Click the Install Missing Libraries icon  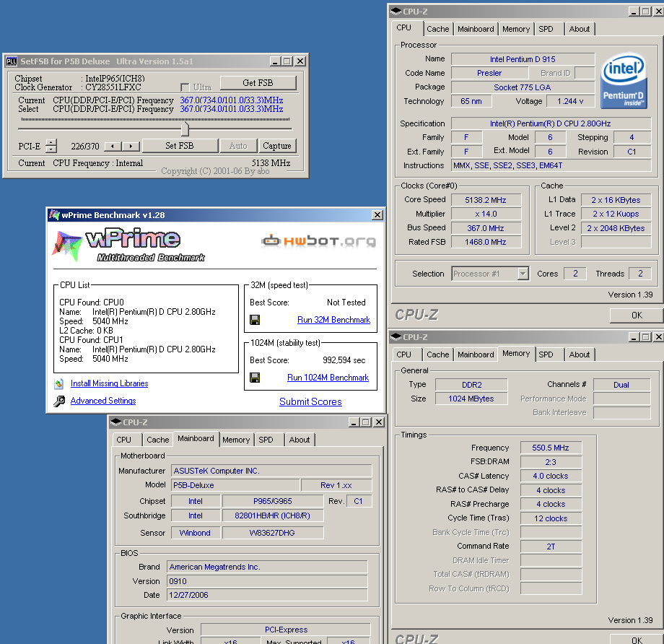pyautogui.click(x=59, y=383)
